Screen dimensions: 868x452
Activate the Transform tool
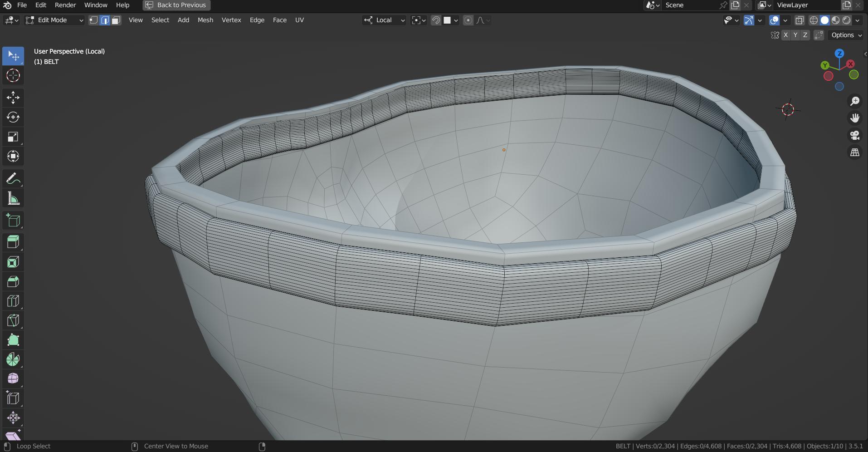(13, 156)
